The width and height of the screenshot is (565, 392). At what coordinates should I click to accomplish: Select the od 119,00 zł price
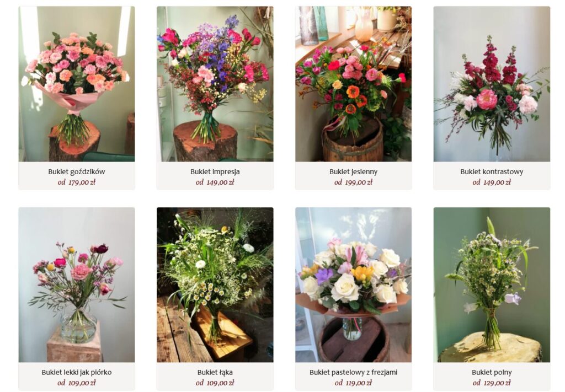(354, 383)
